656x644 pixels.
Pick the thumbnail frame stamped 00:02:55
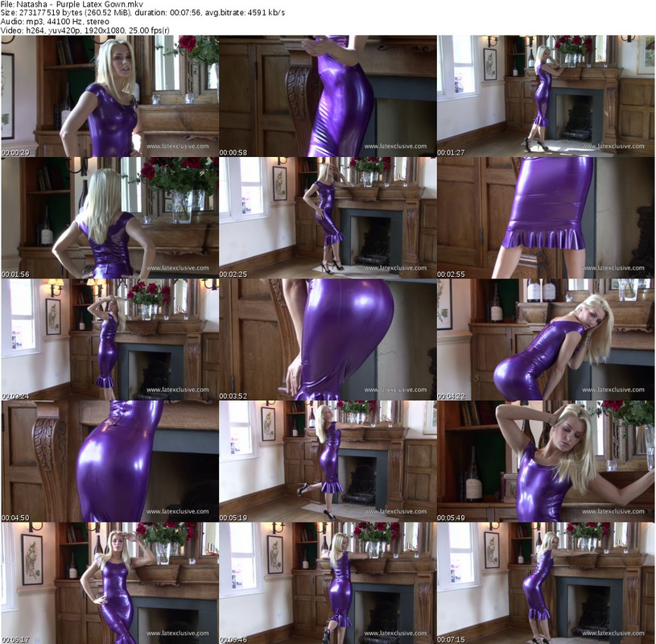[546, 218]
